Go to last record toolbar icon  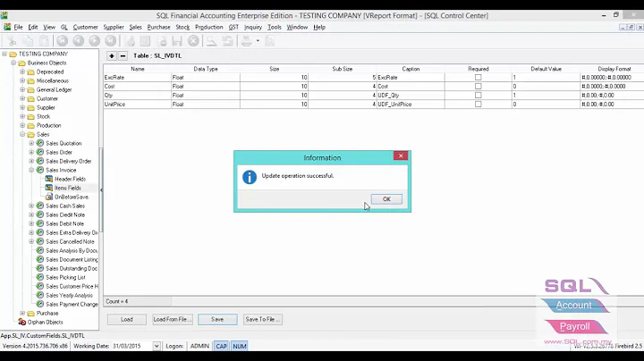[111, 41]
